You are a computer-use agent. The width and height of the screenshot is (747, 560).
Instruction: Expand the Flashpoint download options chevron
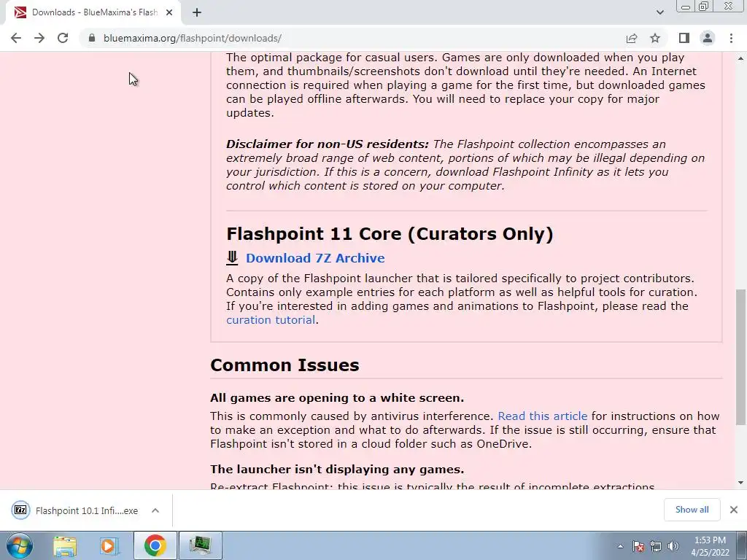pyautogui.click(x=155, y=510)
